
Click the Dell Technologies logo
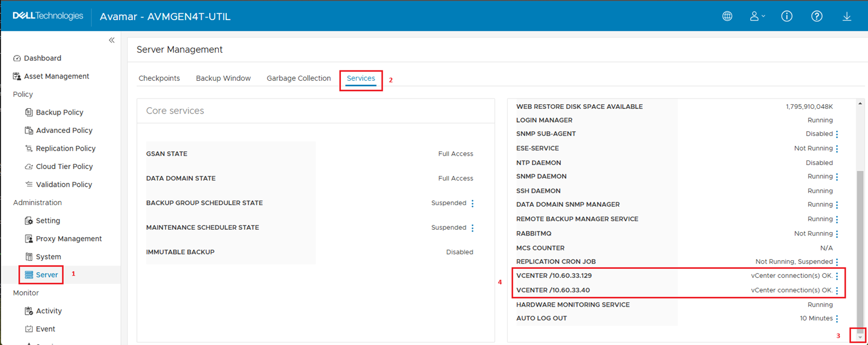[48, 16]
